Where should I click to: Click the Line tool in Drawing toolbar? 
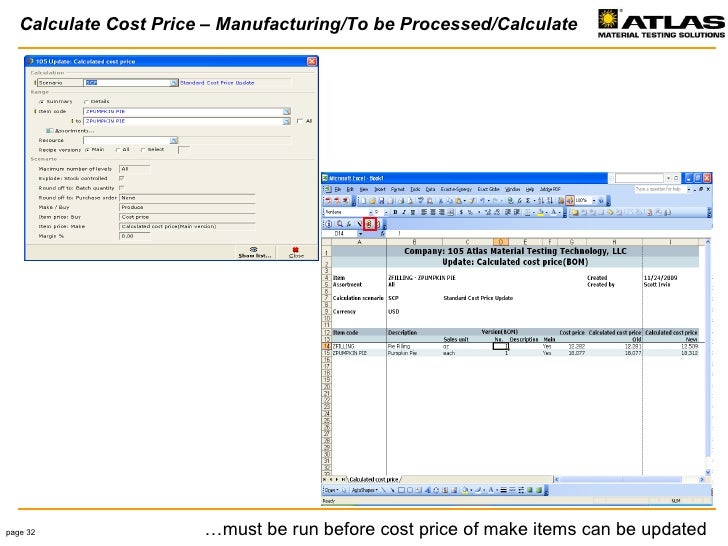tap(384, 490)
